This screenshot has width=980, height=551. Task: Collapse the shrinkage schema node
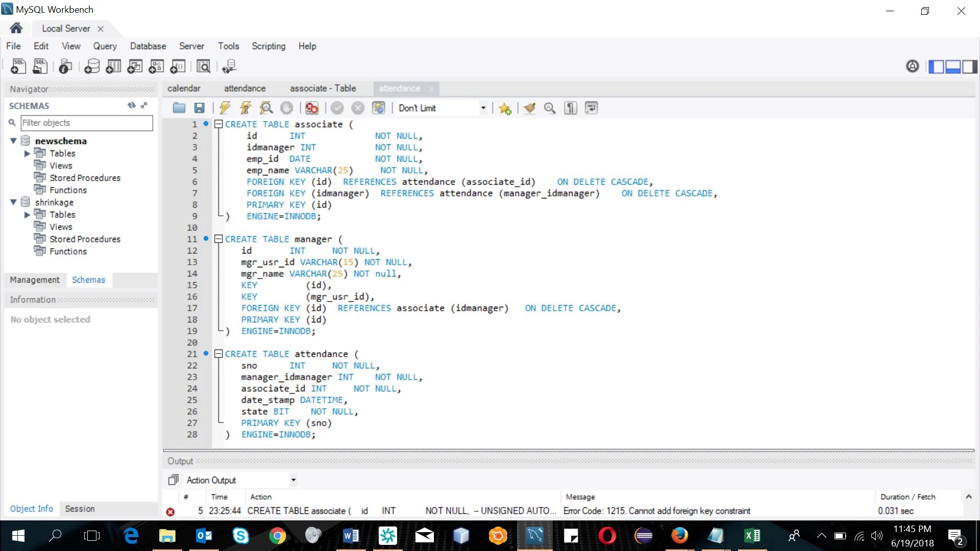tap(14, 202)
